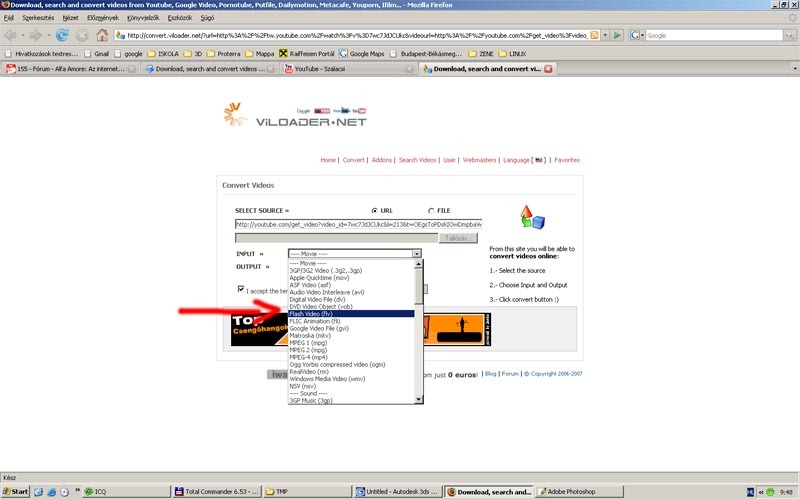Select the FILE source radio button
Screen dimensions: 800x500
point(431,211)
